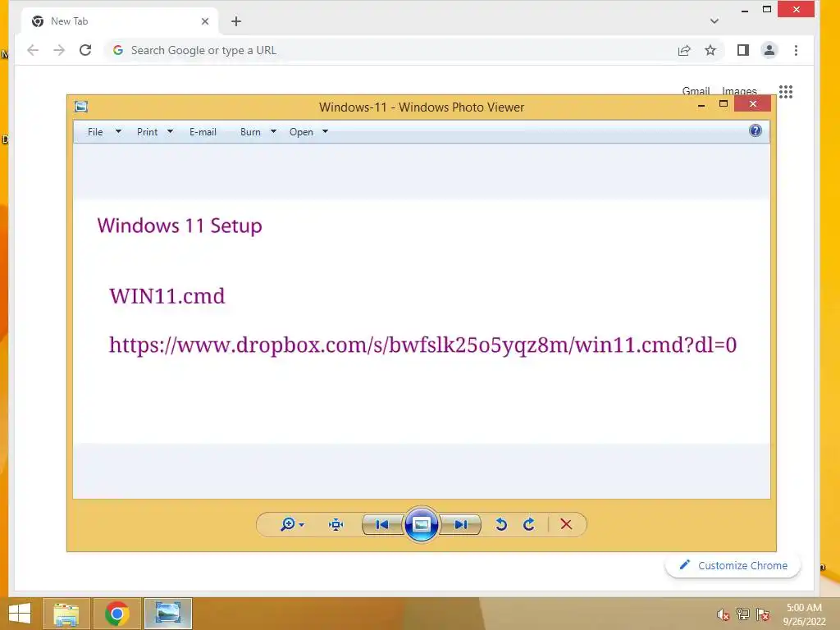
Task: Minimize the Photo Viewer window
Action: coord(701,106)
